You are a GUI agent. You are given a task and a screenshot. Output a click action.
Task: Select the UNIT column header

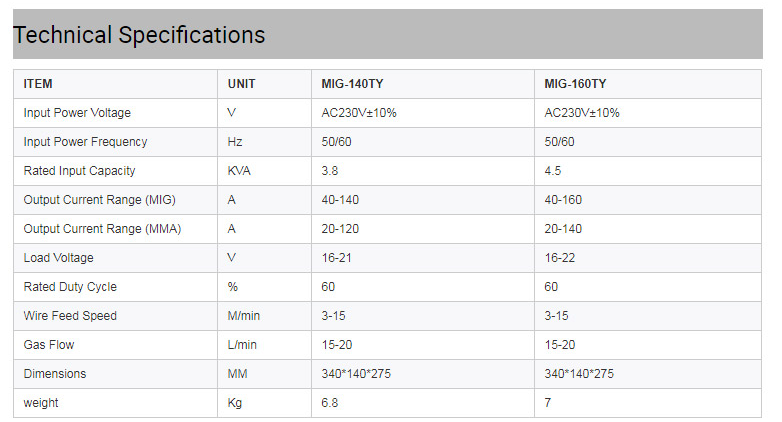coord(241,84)
